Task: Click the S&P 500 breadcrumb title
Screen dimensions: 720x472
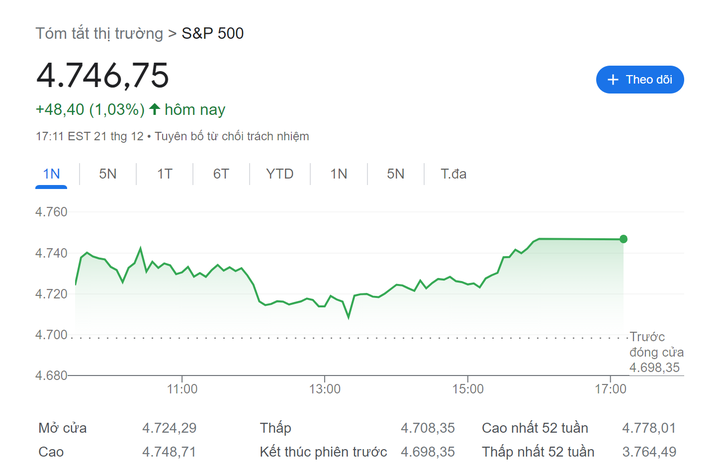Action: 212,33
